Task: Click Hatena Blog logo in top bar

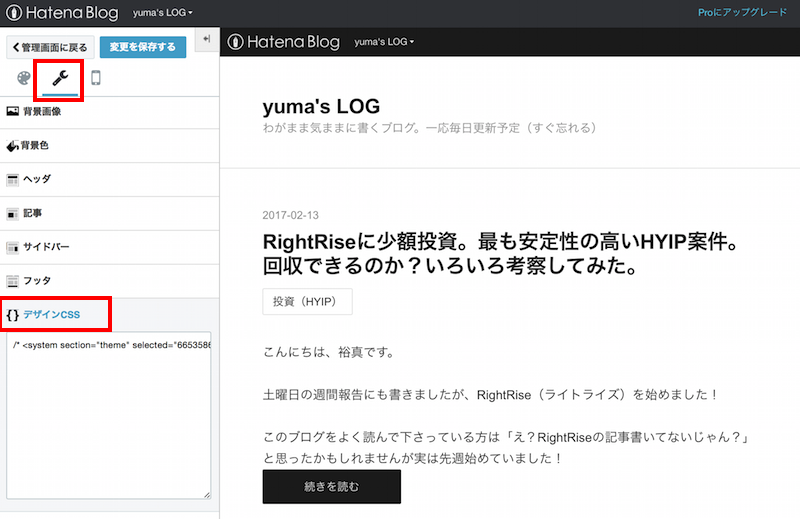Action: 62,13
